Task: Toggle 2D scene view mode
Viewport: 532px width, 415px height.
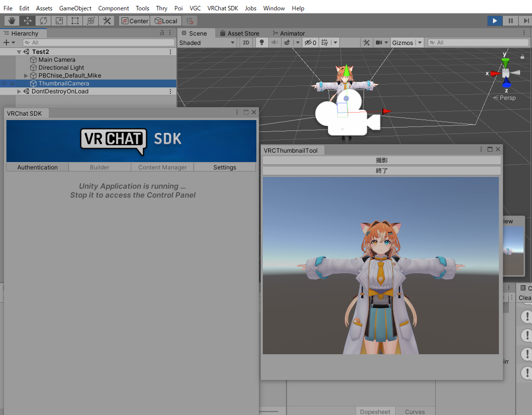Action: click(246, 42)
